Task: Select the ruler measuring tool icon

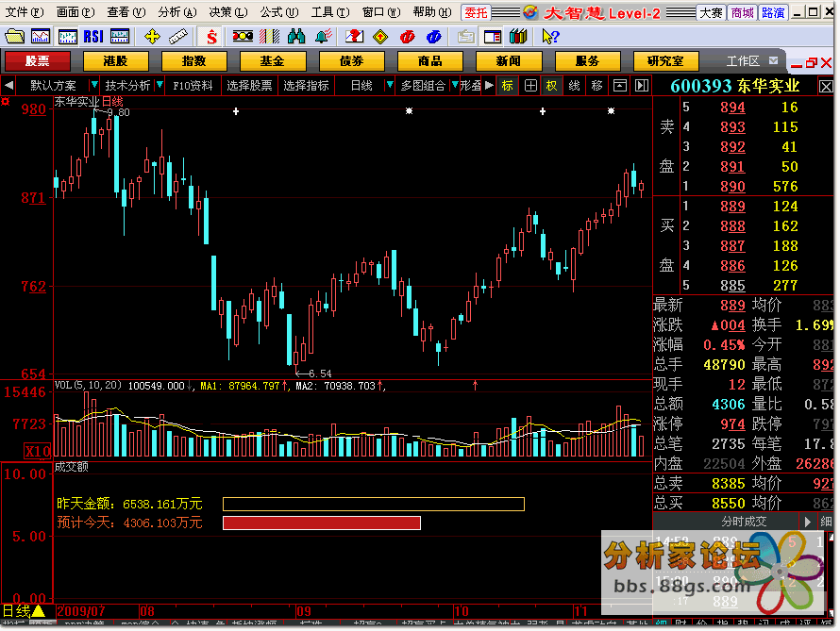Action: point(177,37)
